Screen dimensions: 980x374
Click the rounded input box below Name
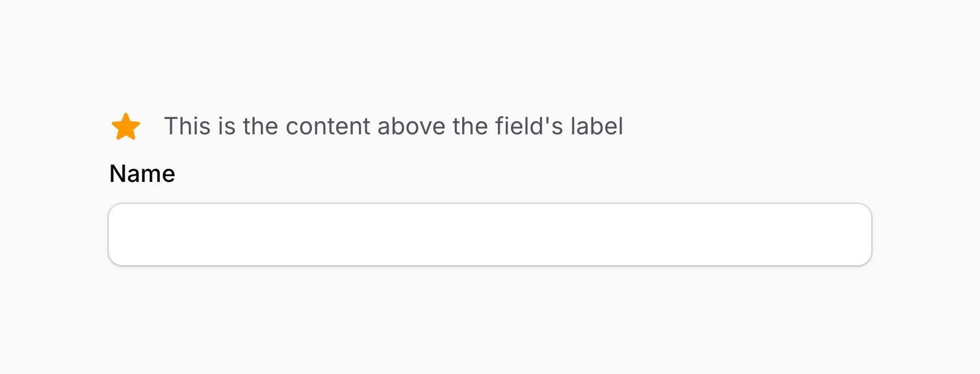coord(489,234)
